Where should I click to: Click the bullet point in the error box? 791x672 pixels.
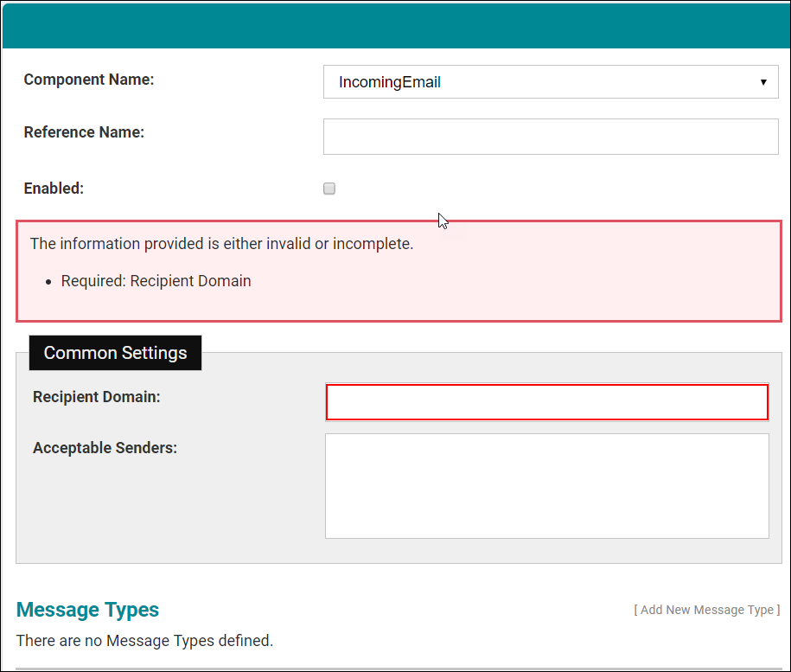click(49, 282)
